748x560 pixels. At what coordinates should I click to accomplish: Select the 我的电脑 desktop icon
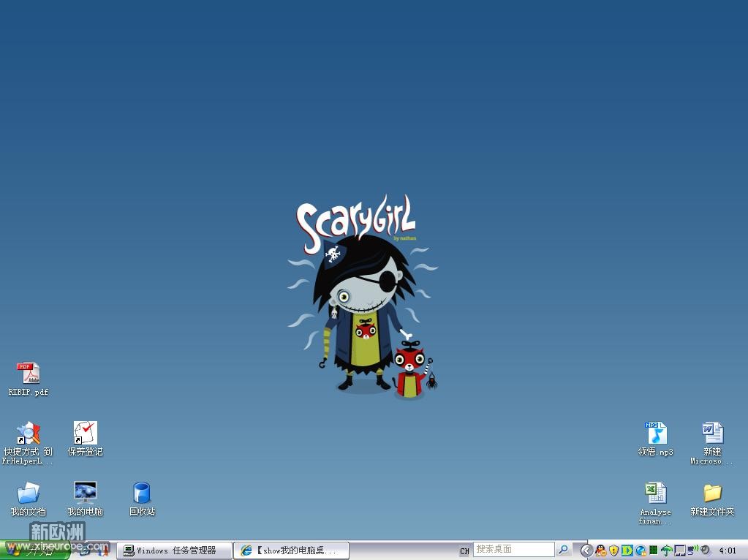(86, 493)
